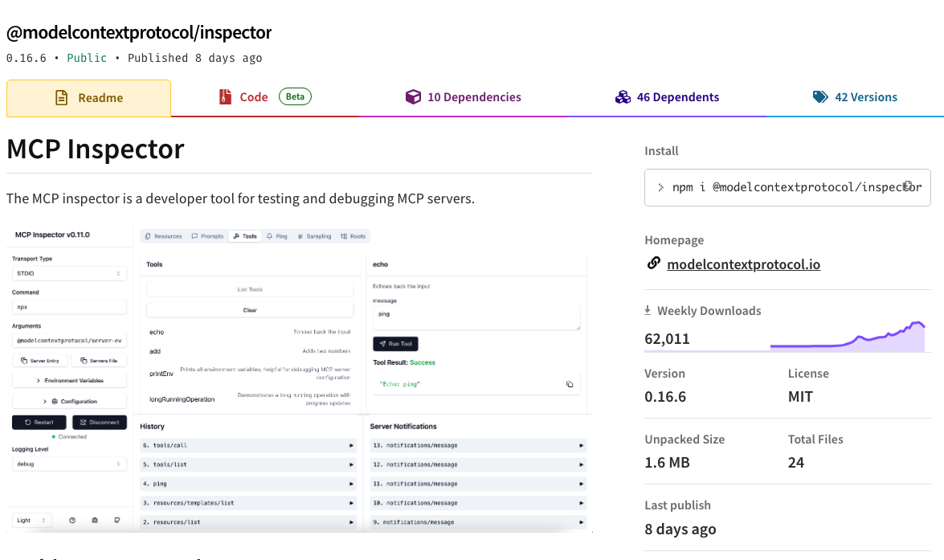
Task: Click the GitHub icon in inspector footer
Action: point(116,521)
